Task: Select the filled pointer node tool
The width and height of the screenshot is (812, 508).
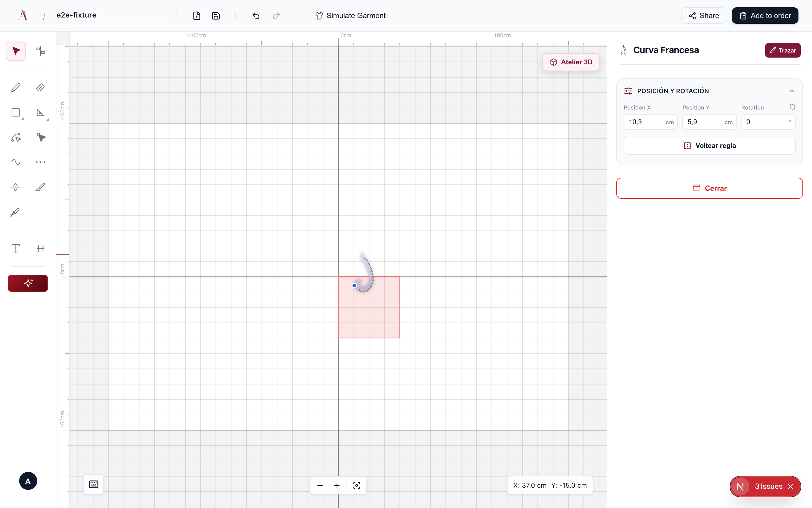Action: click(x=40, y=137)
